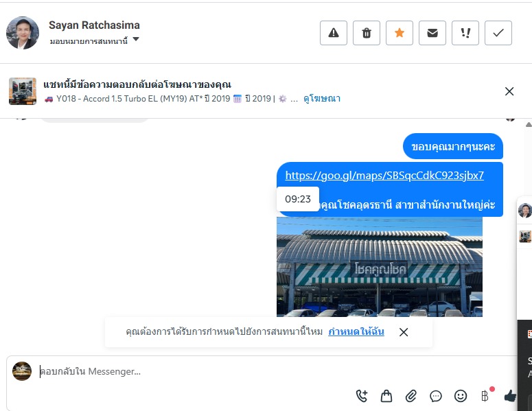Screen dimensions: 532x411
Task: Flag conversation as priority with exclamation icon
Action: pos(465,33)
